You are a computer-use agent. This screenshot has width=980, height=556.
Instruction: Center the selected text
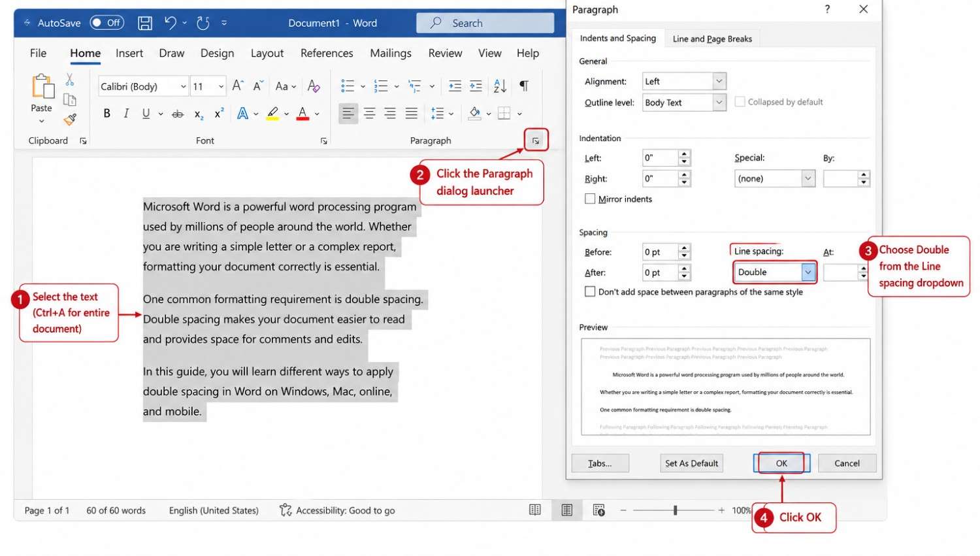pyautogui.click(x=369, y=114)
